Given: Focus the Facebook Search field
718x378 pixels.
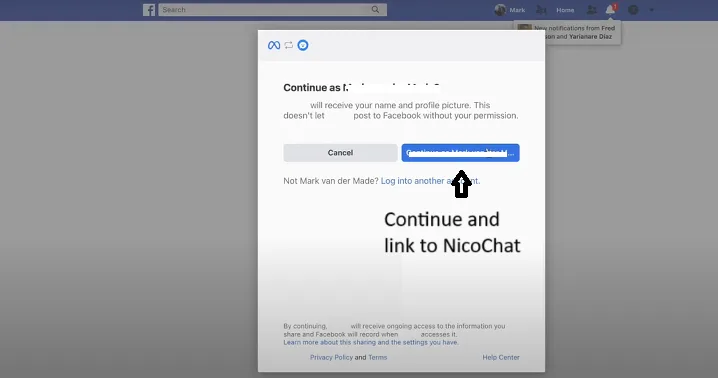Looking at the screenshot, I should coord(272,10).
